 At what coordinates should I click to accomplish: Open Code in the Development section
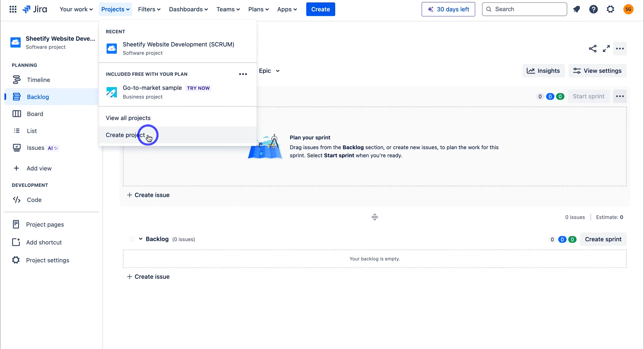coord(51,200)
